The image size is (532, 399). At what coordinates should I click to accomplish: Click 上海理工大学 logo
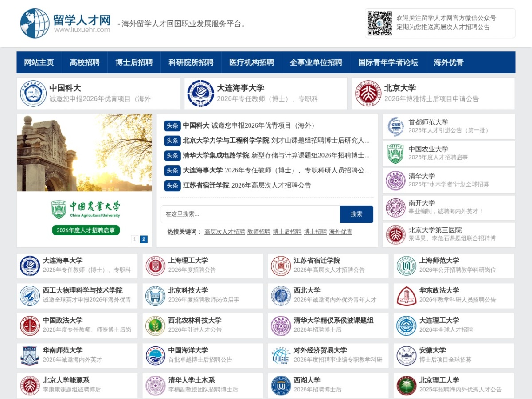tap(156, 266)
